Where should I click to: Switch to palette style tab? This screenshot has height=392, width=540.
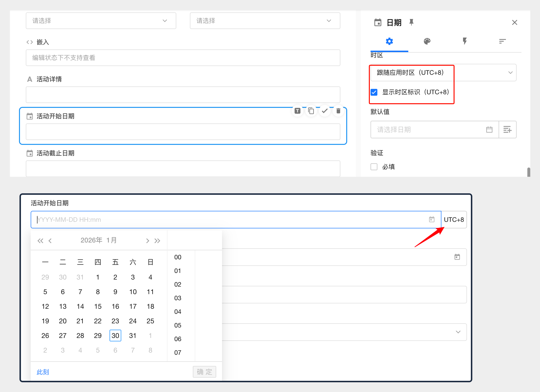(x=427, y=41)
